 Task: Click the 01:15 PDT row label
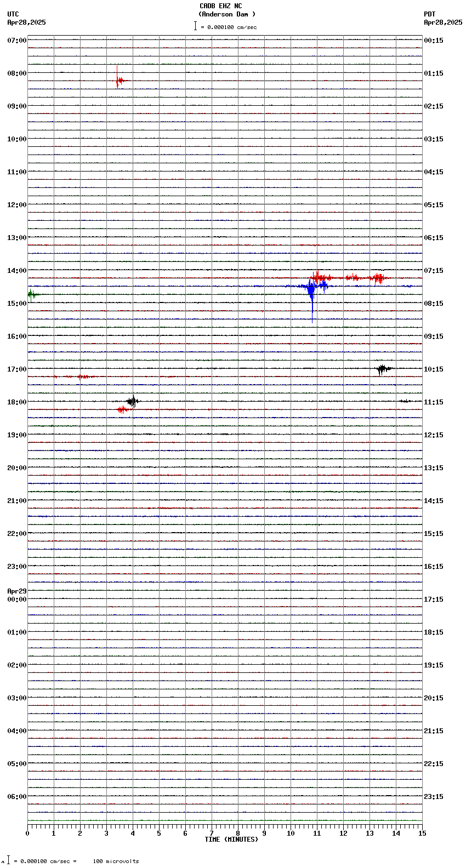434,73
